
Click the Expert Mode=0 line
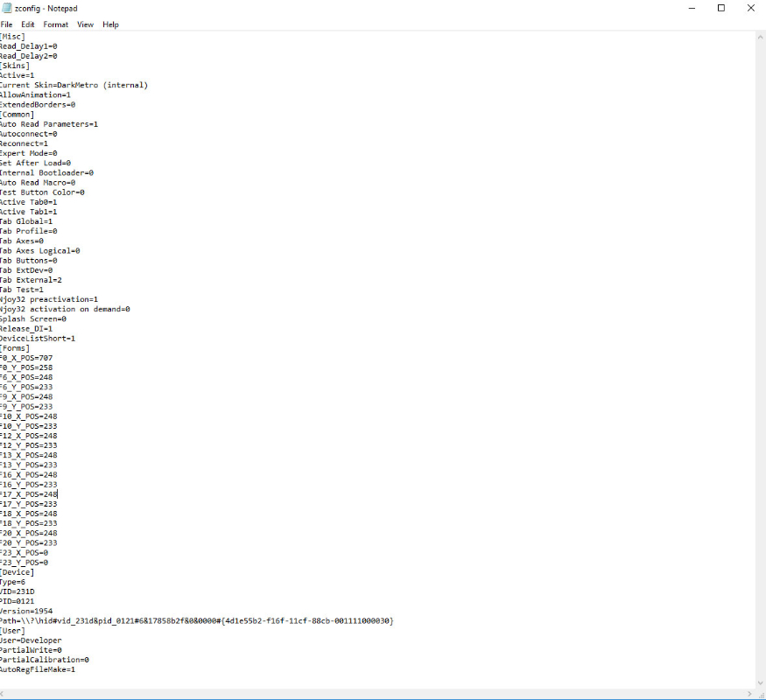click(x=29, y=153)
